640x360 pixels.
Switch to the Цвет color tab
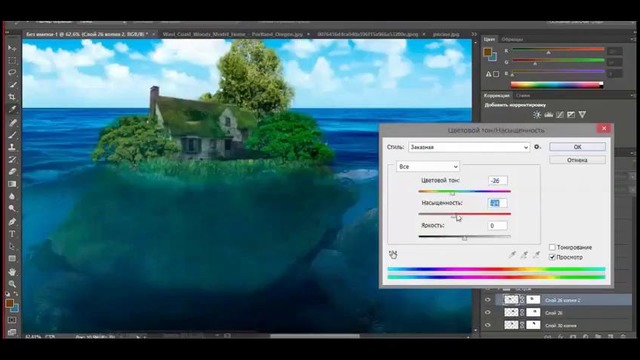click(489, 39)
